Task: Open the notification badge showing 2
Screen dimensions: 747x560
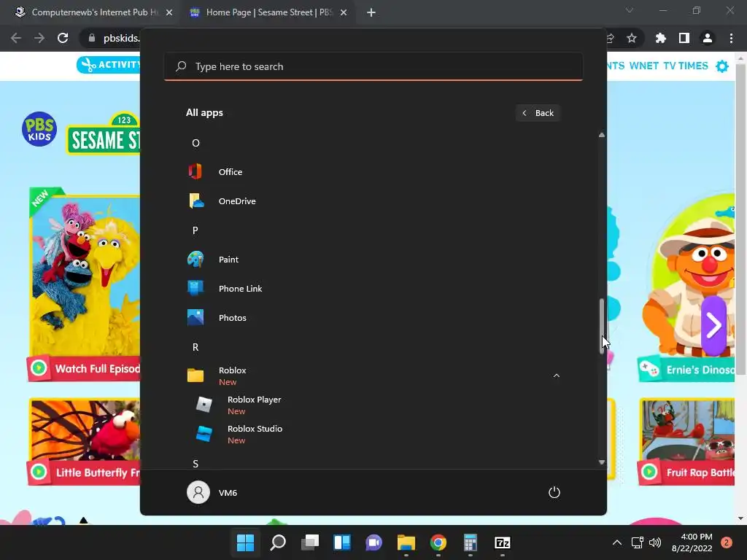Action: 726,542
